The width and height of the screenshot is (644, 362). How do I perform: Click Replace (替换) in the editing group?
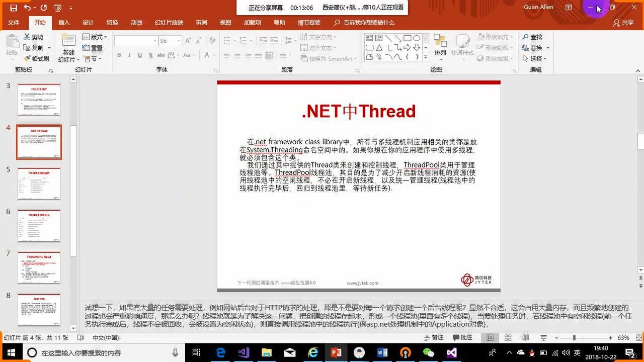tap(533, 48)
